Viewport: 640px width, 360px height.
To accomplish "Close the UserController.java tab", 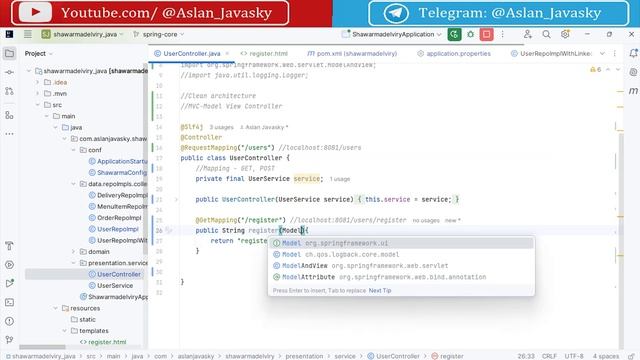I will coord(227,53).
